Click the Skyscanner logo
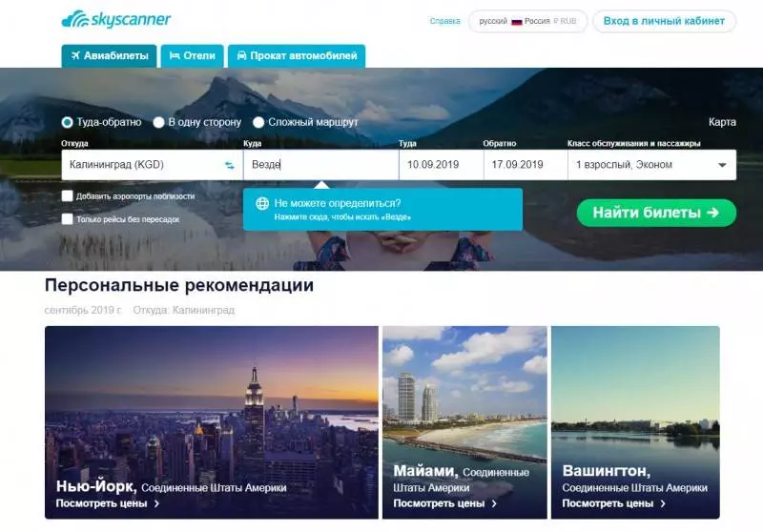This screenshot has width=763, height=532. (115, 19)
